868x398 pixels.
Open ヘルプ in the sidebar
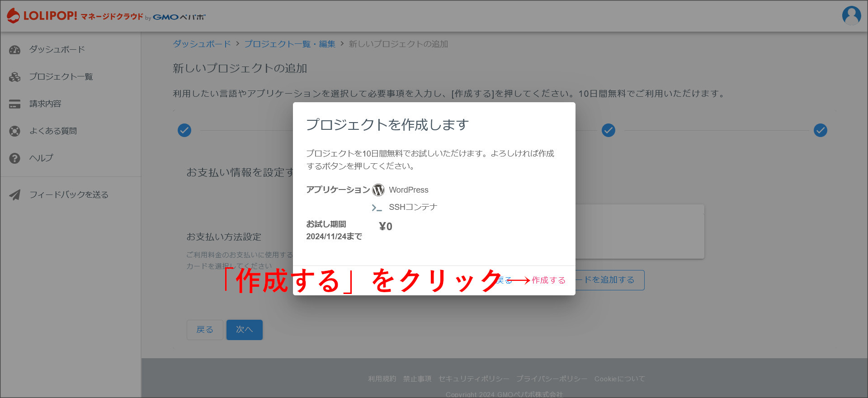click(41, 158)
